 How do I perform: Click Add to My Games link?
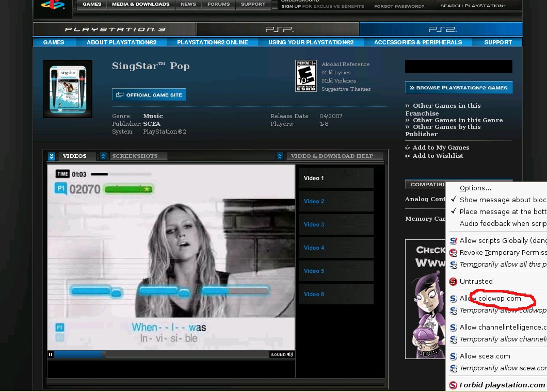tap(441, 148)
